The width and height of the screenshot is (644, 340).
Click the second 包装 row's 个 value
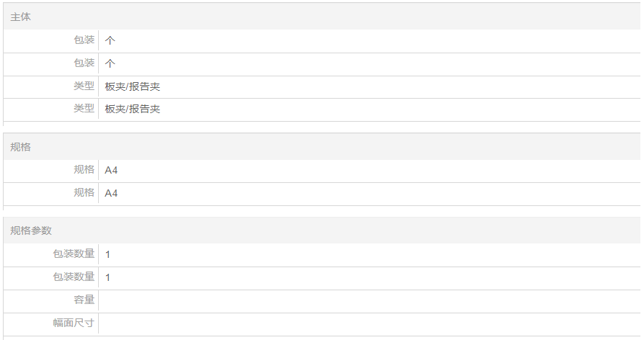point(110,63)
